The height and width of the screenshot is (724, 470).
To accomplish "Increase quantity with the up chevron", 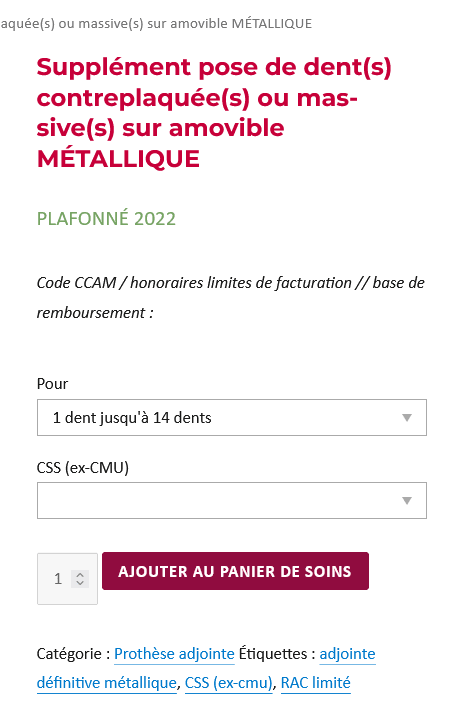I will 80,575.
